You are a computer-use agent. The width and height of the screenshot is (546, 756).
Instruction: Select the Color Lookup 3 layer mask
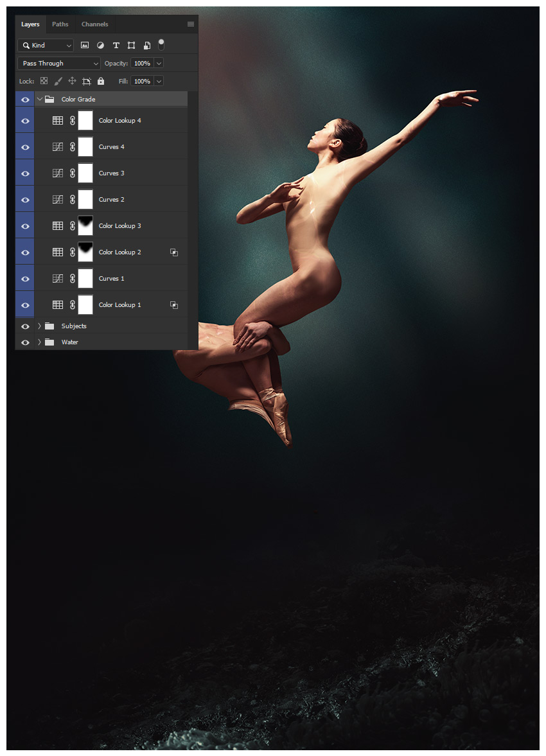pos(85,225)
